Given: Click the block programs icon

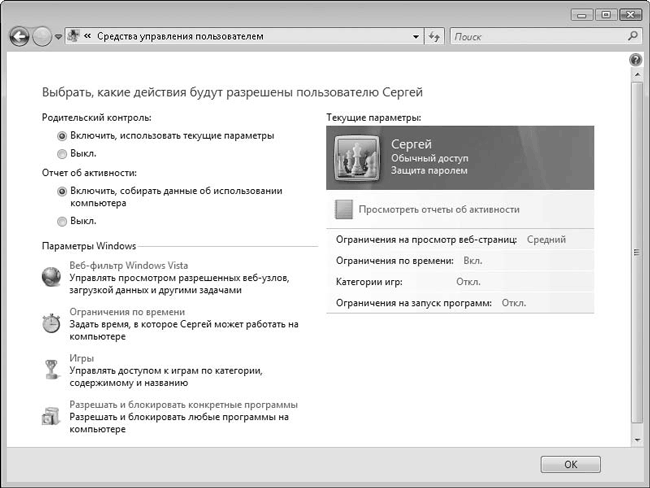Looking at the screenshot, I should [x=51, y=415].
